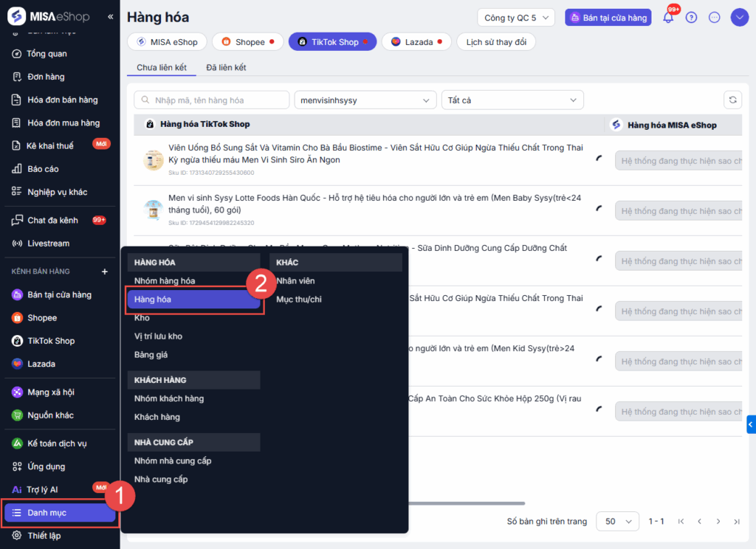Select the Chưa liên kết sub-tab
This screenshot has height=549, width=756.
coord(162,67)
